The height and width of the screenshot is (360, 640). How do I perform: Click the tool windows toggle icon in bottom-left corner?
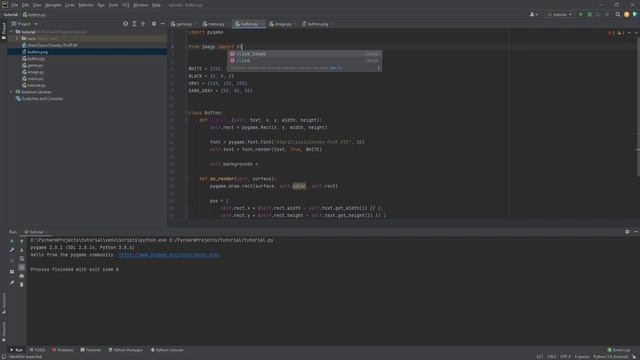[4, 356]
